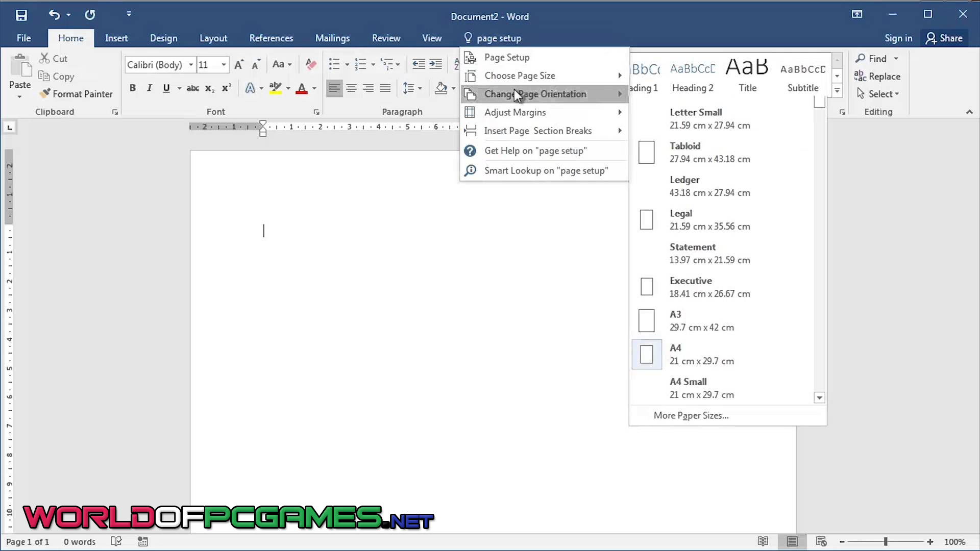The width and height of the screenshot is (980, 551).
Task: Open line spacing dropdown
Action: click(412, 88)
